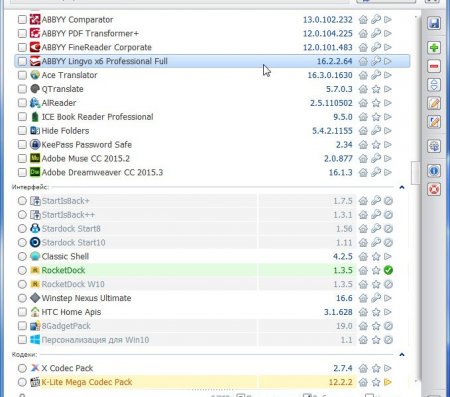Click the red minus remove icon
The height and width of the screenshot is (397, 450).
coord(434,66)
